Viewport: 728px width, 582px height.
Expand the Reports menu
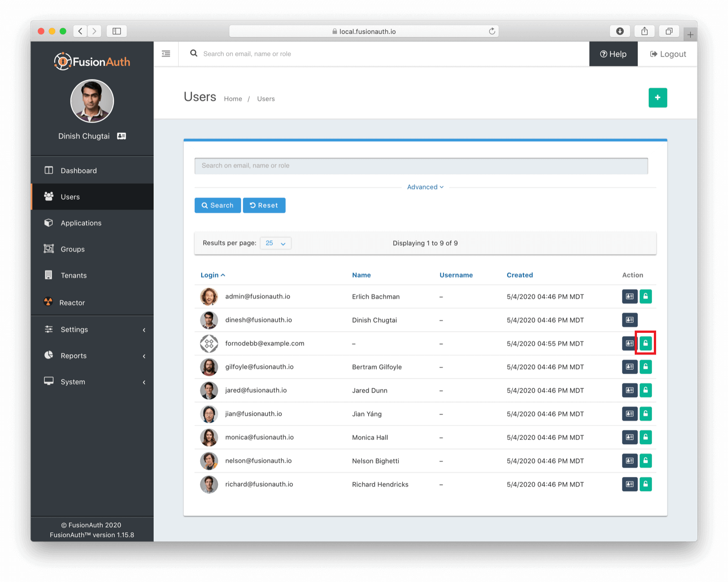tap(92, 356)
